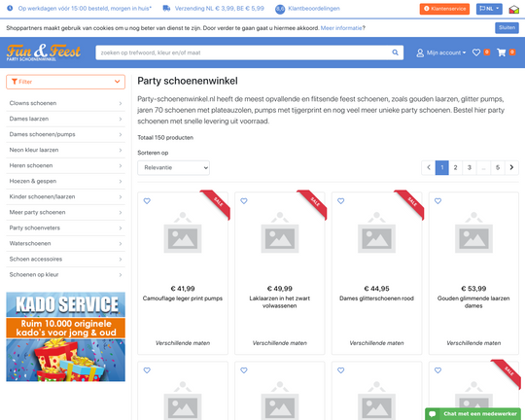This screenshot has height=420, width=525.
Task: Open Schoen accessoires category
Action: coord(66,259)
